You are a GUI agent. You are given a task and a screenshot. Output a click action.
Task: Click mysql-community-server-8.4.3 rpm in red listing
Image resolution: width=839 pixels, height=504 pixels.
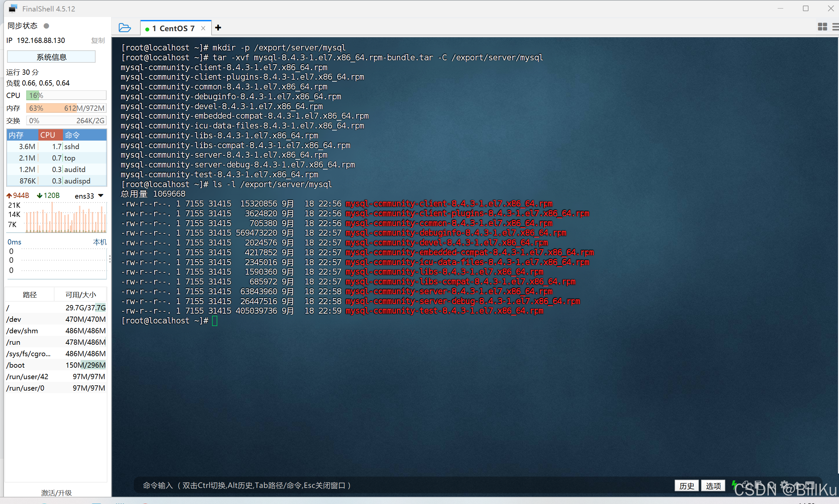tap(449, 291)
